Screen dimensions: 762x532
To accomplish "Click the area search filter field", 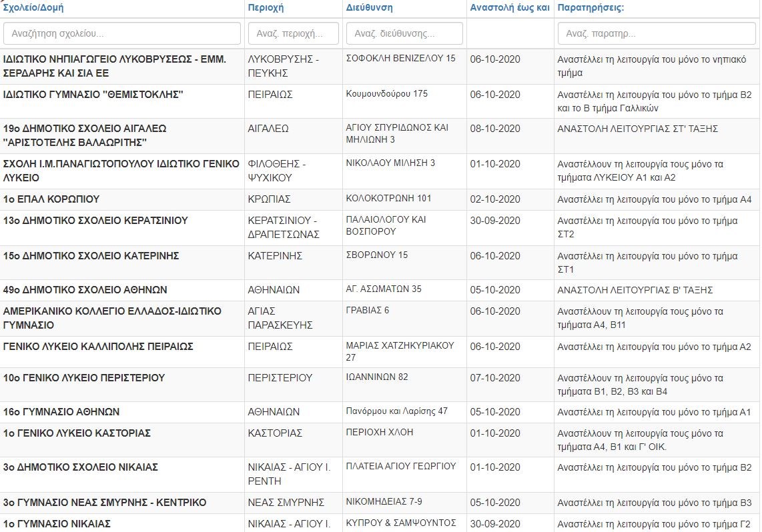I will (293, 33).
